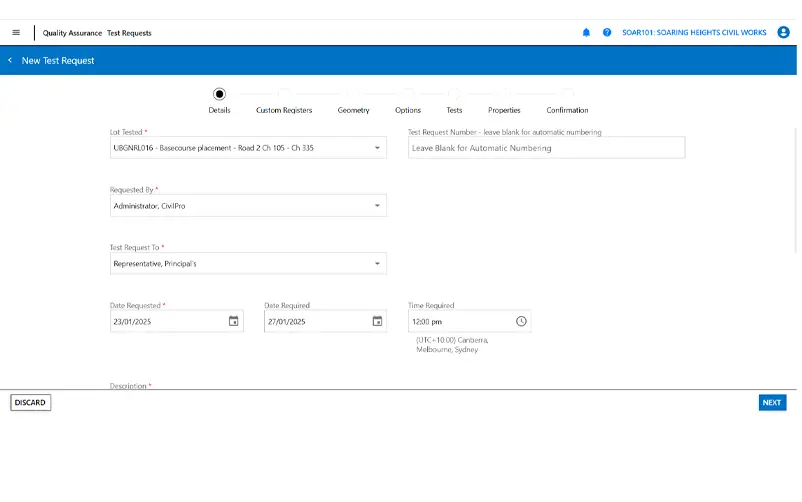Click the Date Required field showing 27/01/2025
This screenshot has height=502, width=802.
click(x=325, y=321)
